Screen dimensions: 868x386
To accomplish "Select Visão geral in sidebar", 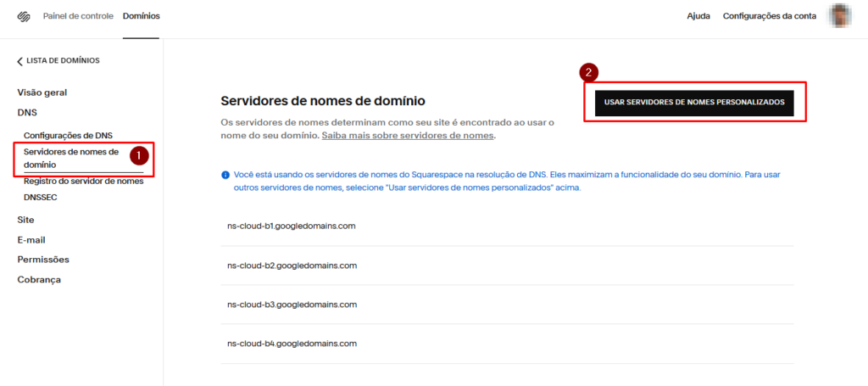I will (x=42, y=92).
